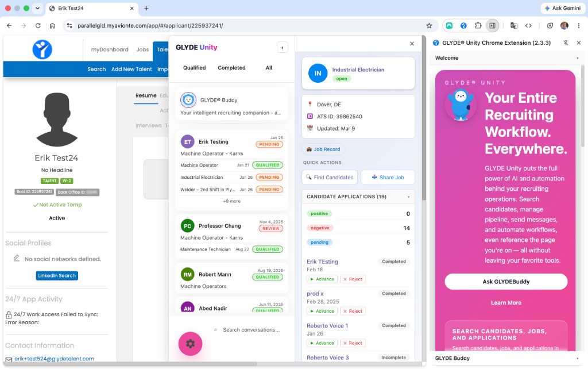The height and width of the screenshot is (369, 588).
Task: Click the GLYDE Buddy avatar icon
Action: pyautogui.click(x=188, y=100)
